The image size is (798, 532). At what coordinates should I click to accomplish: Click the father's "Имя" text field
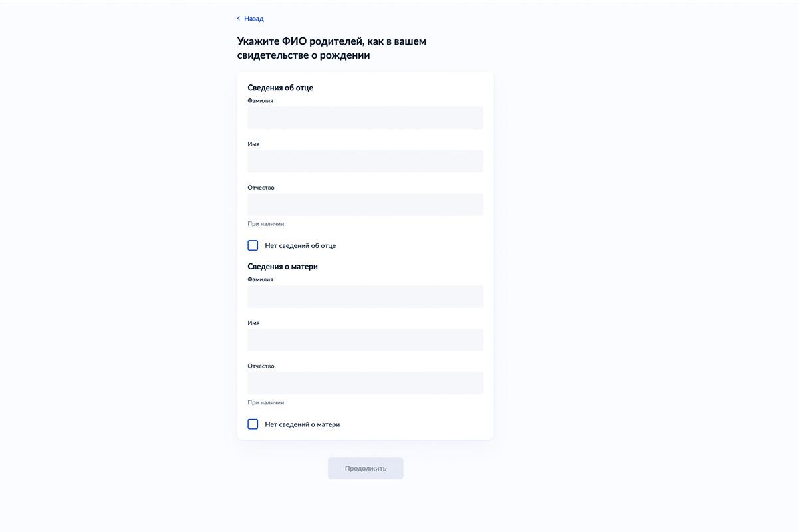pyautogui.click(x=365, y=161)
